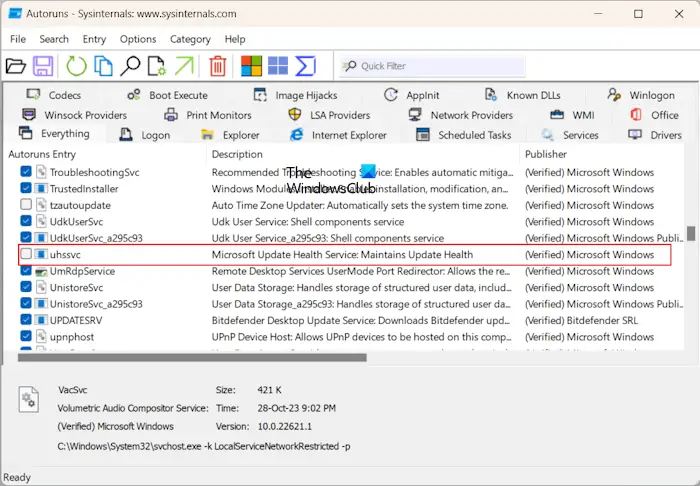Click the Copy toolbar icon

tap(103, 66)
